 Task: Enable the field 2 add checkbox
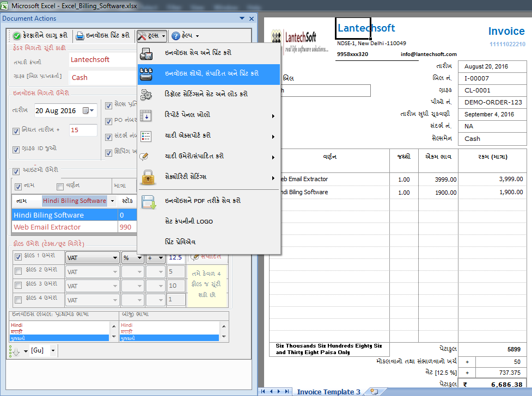tap(19, 271)
